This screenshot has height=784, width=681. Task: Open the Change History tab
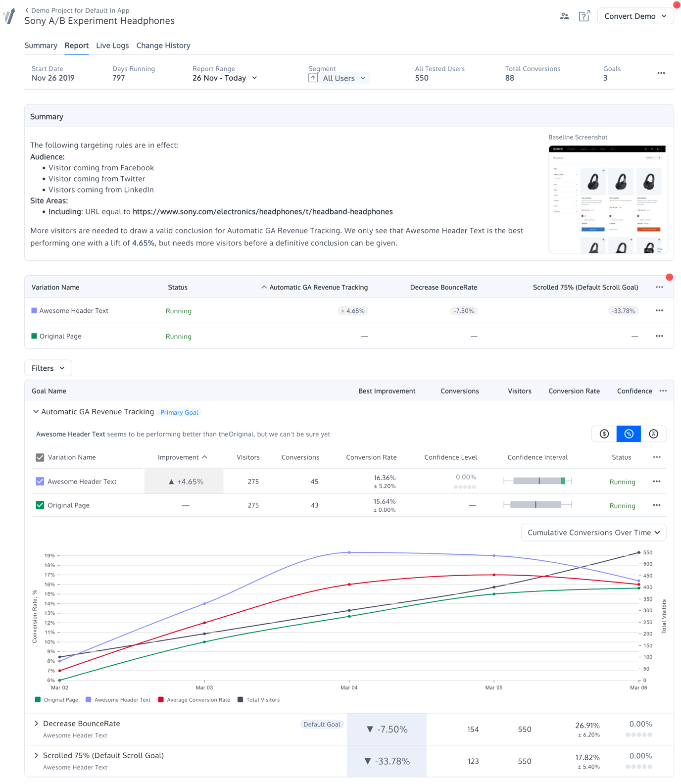click(x=163, y=46)
